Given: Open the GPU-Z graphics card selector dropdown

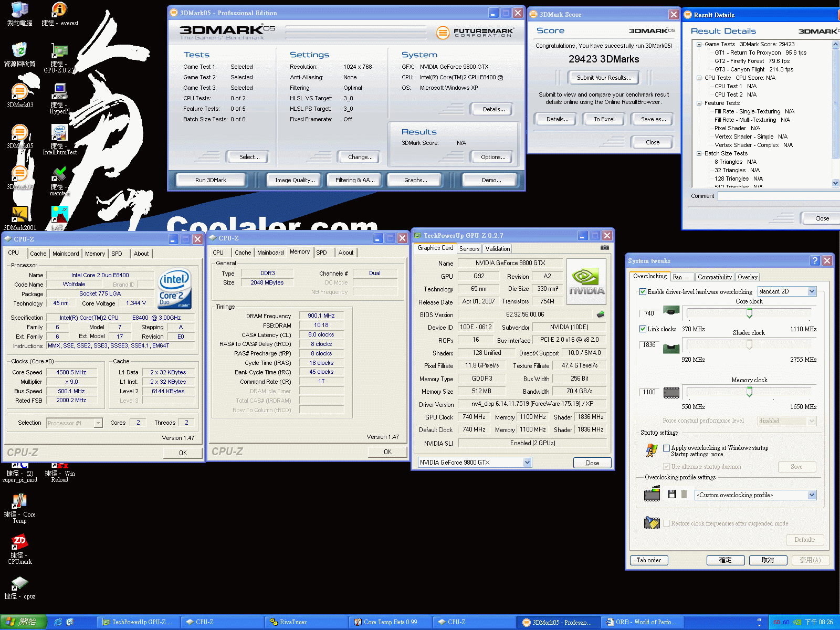Looking at the screenshot, I should [x=527, y=463].
